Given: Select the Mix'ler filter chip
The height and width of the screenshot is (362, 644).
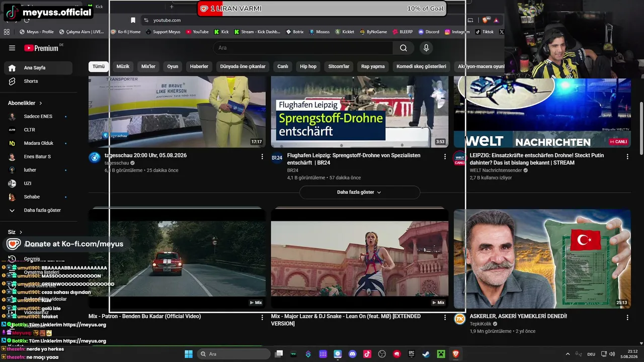Looking at the screenshot, I should pos(148,66).
